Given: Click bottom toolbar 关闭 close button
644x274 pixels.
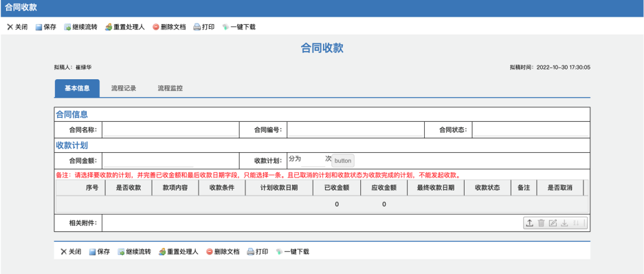Looking at the screenshot, I should pos(71,252).
